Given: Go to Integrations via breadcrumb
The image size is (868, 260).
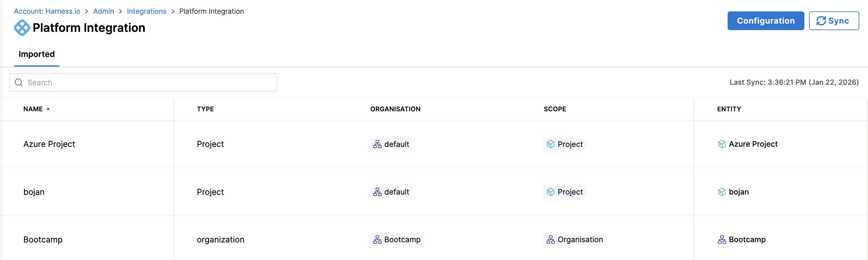Looking at the screenshot, I should point(147,11).
